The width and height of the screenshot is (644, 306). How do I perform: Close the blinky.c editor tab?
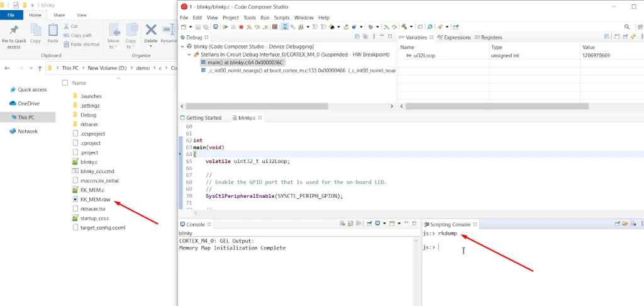(260, 118)
